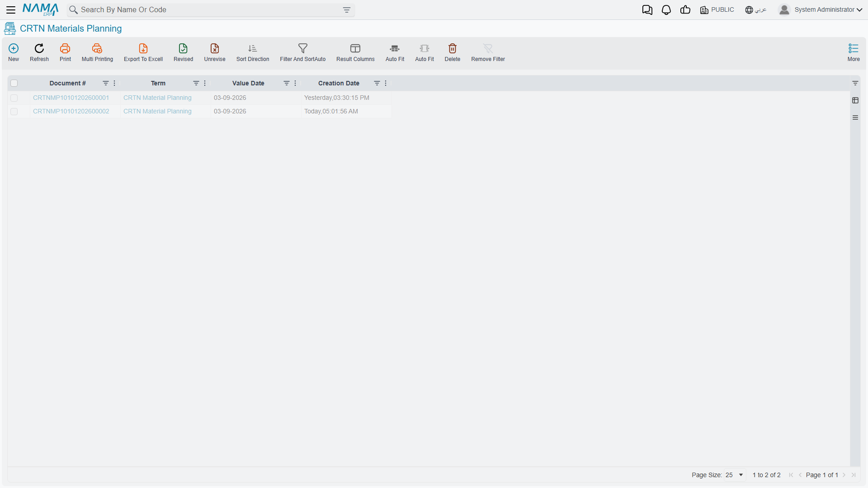The image size is (868, 488).
Task: Open the grid side panel lines icon
Action: coord(855,117)
